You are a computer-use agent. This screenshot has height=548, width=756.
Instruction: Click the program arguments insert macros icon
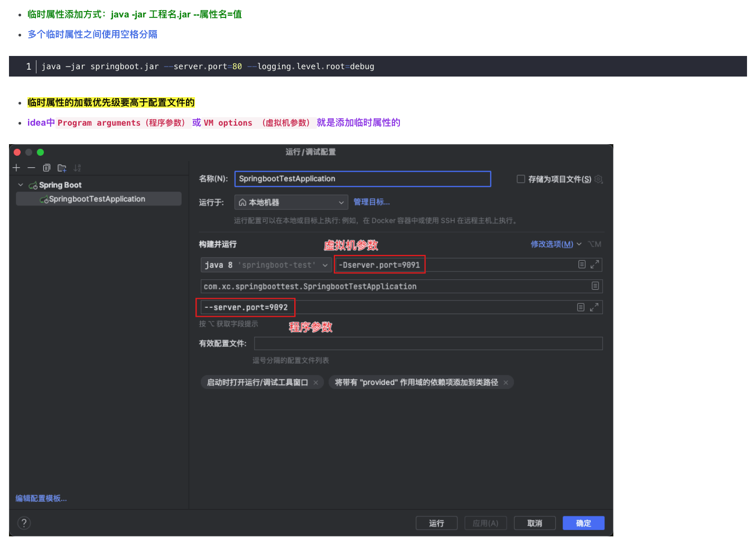pos(581,307)
